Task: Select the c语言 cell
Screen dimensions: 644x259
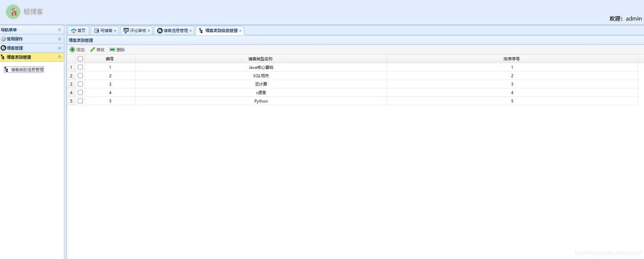Action: [x=261, y=92]
